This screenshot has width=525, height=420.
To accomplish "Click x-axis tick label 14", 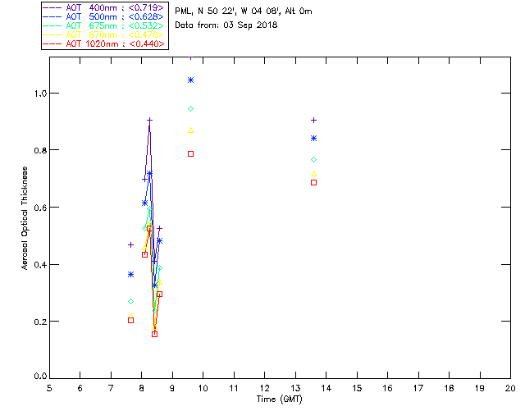I will (326, 388).
